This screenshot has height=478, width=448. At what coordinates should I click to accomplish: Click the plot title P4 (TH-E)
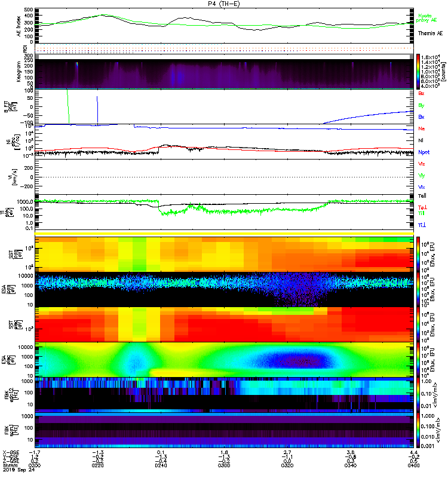coord(224,4)
